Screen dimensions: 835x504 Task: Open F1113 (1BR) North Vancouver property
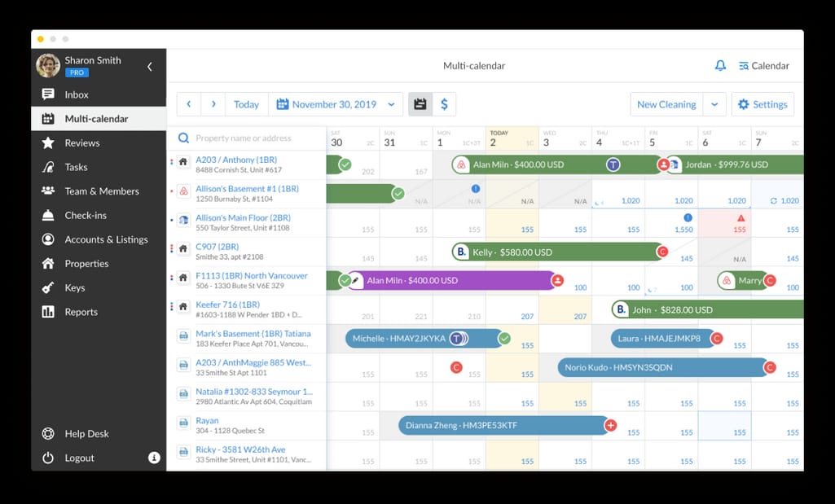[x=252, y=276]
